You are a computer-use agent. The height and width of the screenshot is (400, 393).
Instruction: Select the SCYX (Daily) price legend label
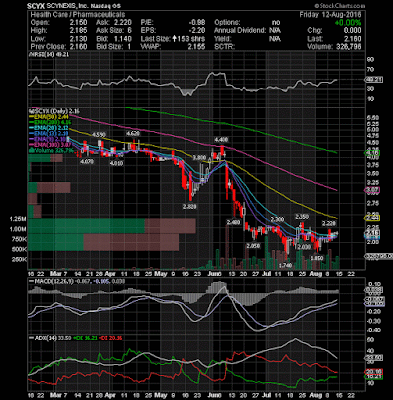point(54,111)
